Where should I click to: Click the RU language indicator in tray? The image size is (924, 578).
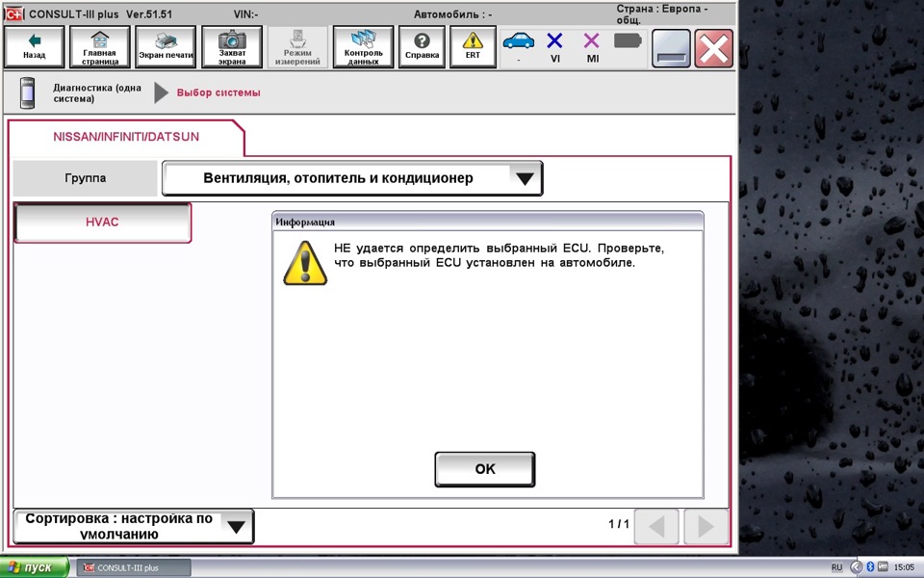pos(836,567)
